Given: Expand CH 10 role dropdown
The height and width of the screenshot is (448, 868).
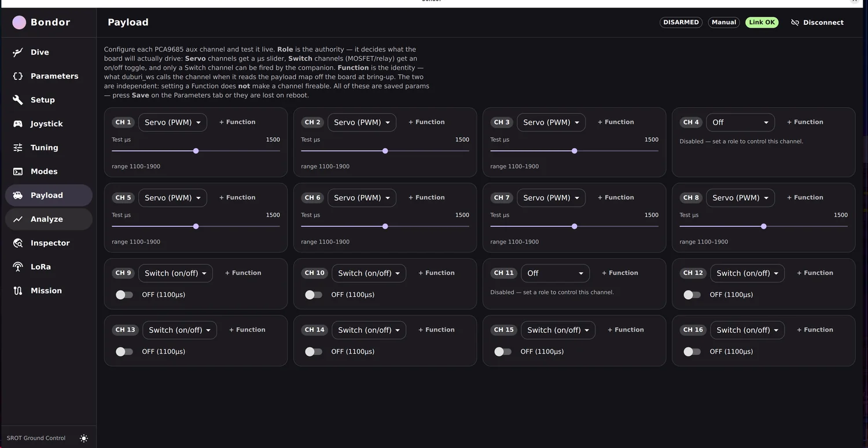Looking at the screenshot, I should (x=369, y=273).
